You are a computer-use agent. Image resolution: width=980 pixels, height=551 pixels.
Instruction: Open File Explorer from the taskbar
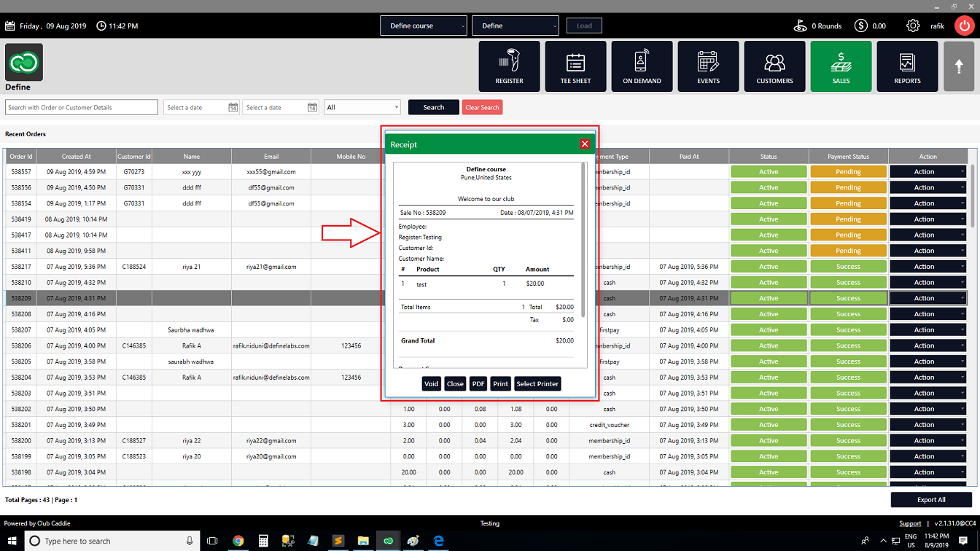[362, 541]
